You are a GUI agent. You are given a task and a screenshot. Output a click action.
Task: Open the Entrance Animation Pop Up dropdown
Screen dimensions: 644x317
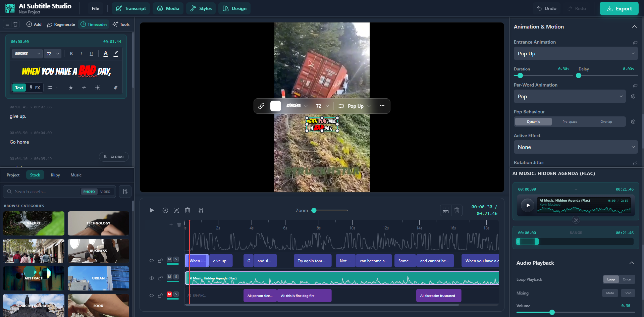tap(575, 53)
